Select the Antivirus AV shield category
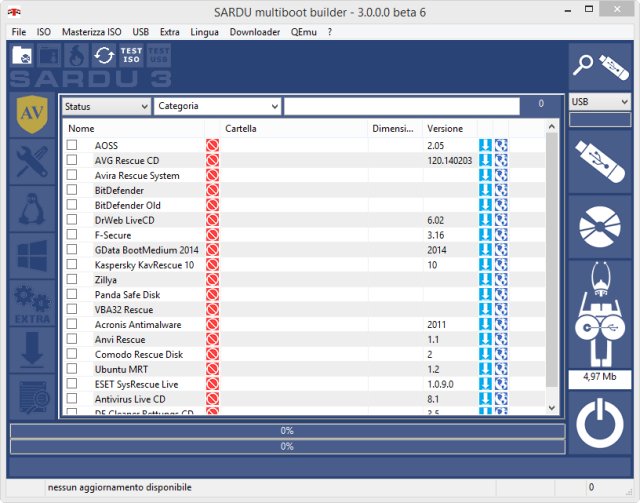 pos(32,115)
